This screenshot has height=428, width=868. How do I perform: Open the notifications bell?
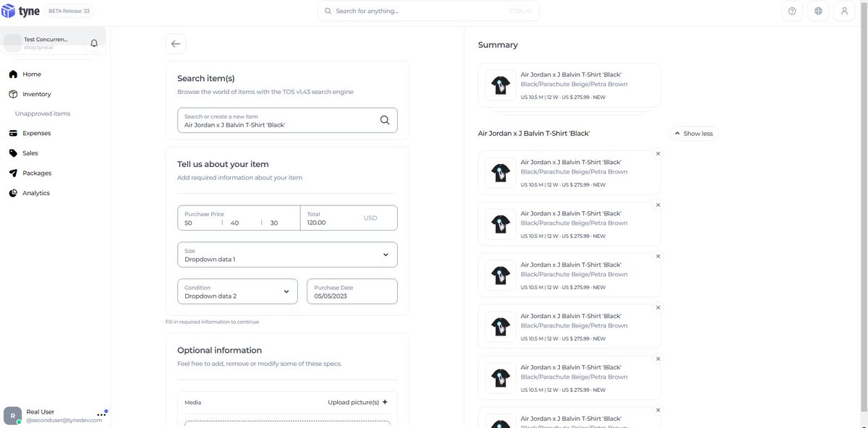coord(94,43)
